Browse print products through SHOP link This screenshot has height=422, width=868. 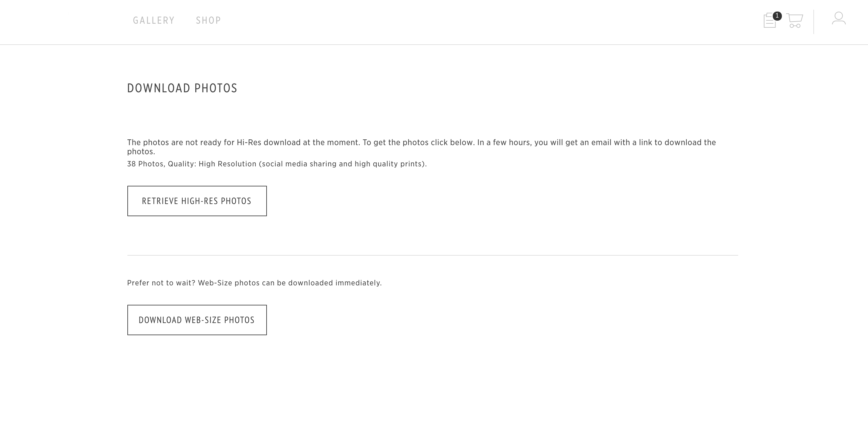208,21
